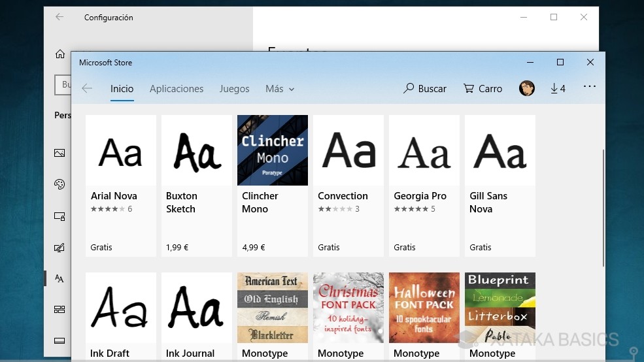Open Colores palette icon in Configuración
Viewport: 644px width, 362px height.
[59, 184]
